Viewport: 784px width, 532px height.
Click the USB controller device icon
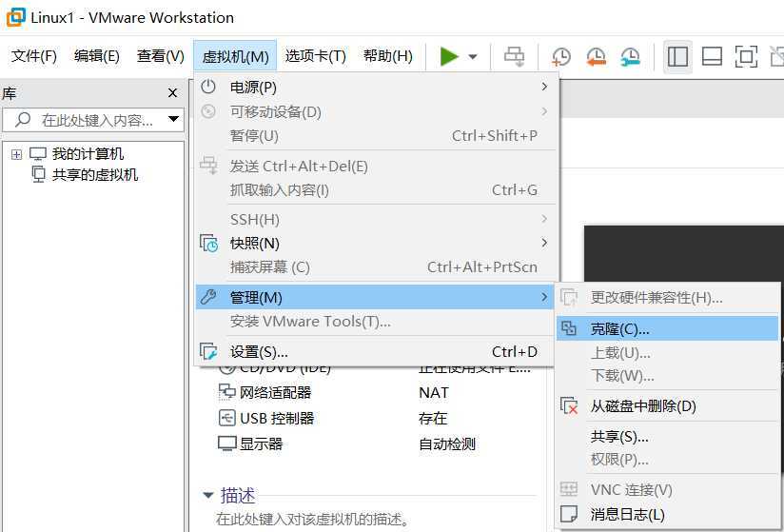227,418
